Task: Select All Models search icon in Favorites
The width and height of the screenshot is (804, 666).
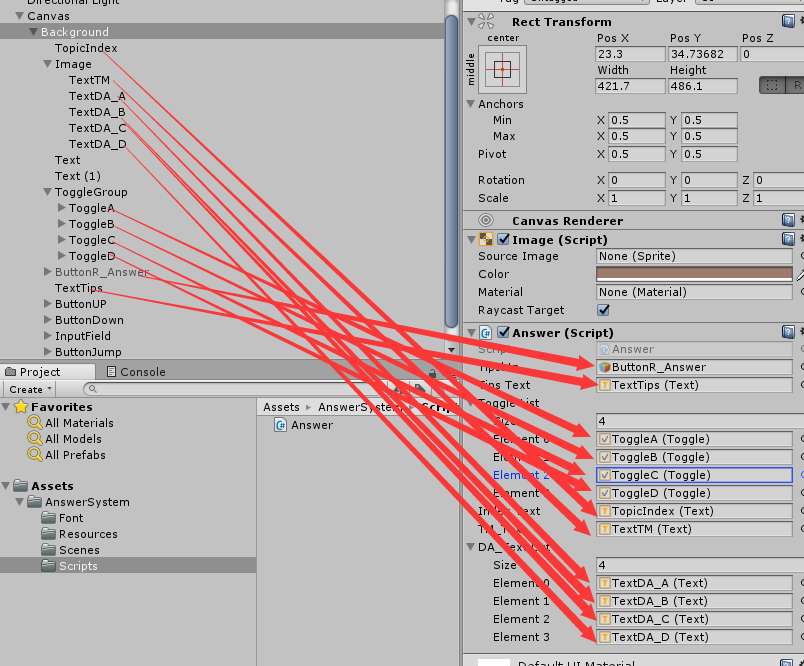Action: point(35,438)
